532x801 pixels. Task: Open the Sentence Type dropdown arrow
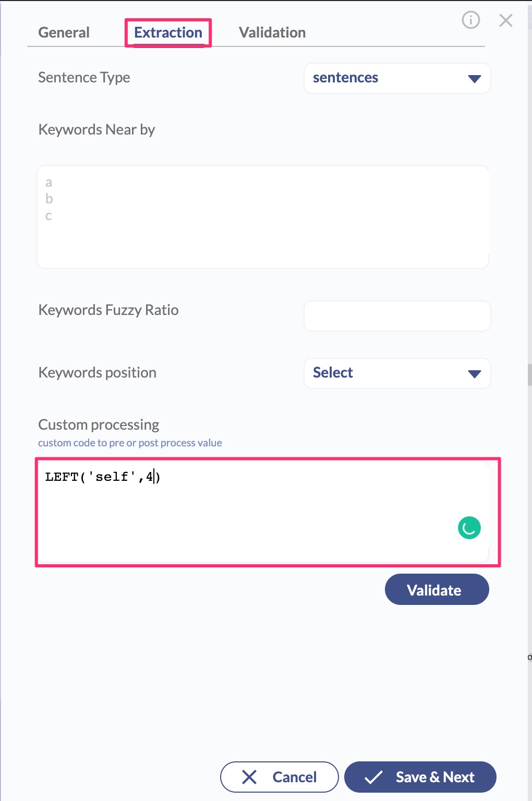coord(474,79)
